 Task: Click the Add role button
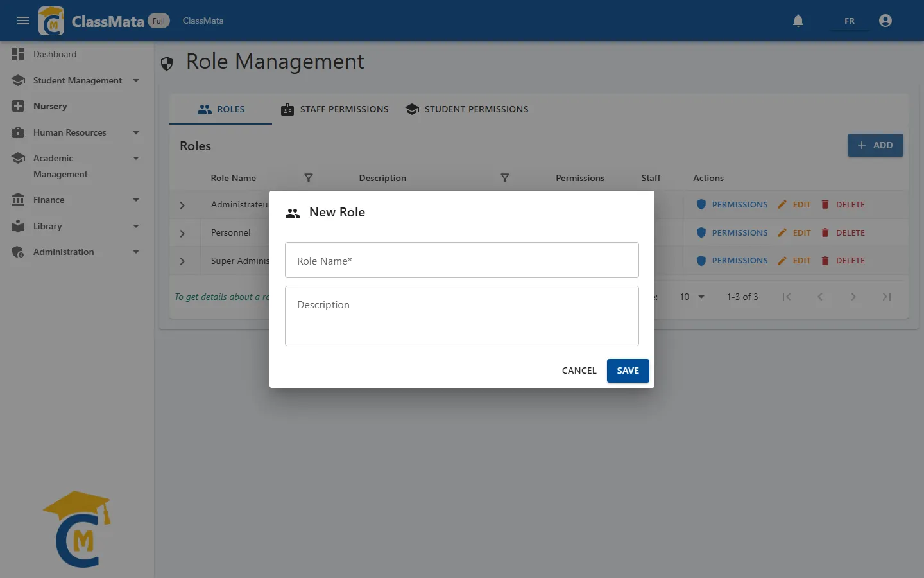tap(875, 145)
